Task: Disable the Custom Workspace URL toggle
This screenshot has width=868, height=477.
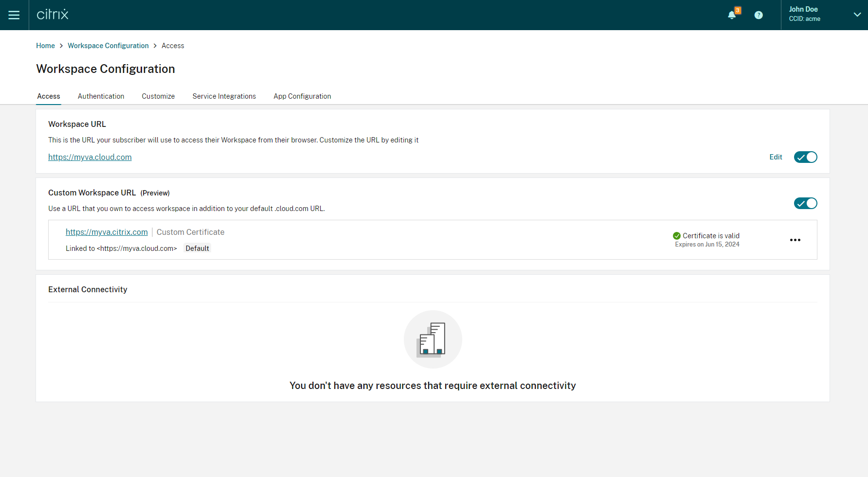Action: coord(805,203)
